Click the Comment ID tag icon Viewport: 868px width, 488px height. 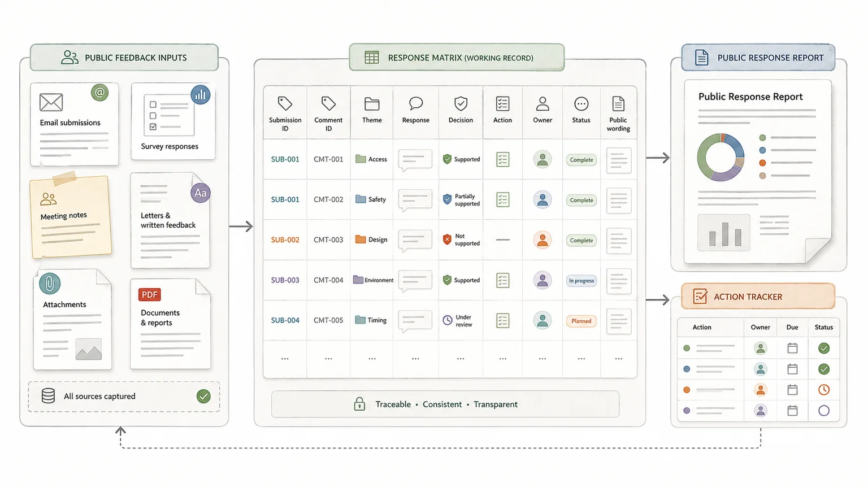328,103
